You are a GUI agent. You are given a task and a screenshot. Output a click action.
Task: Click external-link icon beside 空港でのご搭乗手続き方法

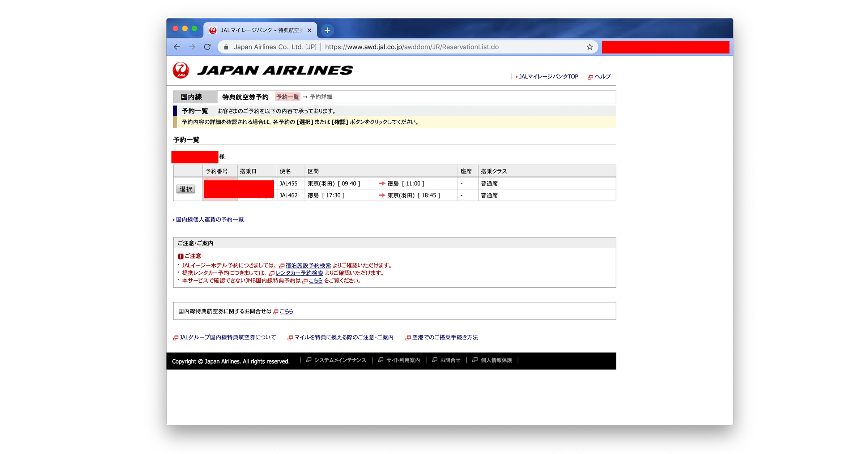click(x=408, y=338)
